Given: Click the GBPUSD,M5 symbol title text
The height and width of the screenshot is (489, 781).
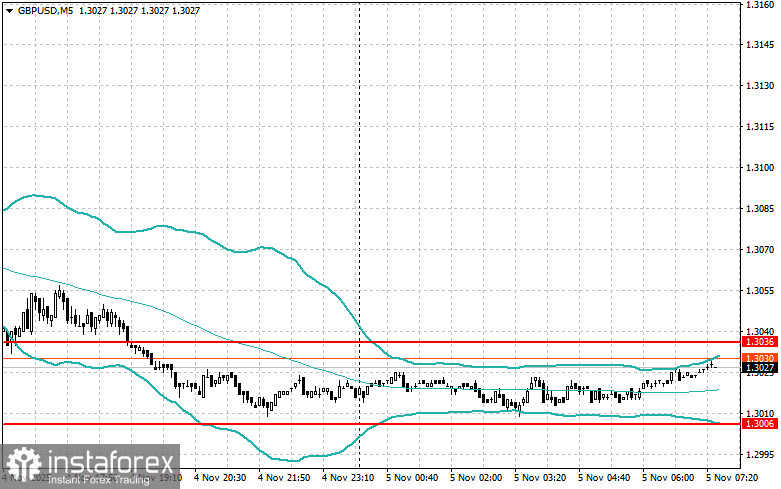Looking at the screenshot, I should (45, 10).
